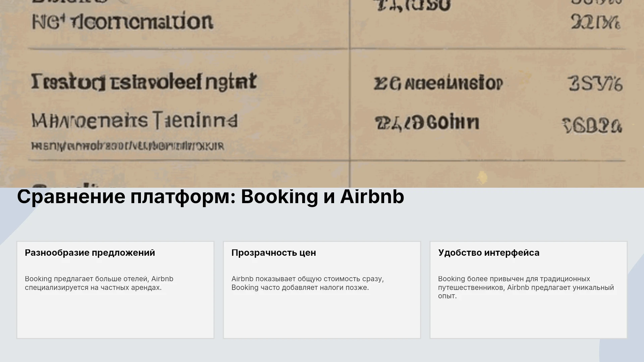The height and width of the screenshot is (362, 644).
Task: Select the 'Удобство интерфейса' card heading
Action: [x=489, y=253]
